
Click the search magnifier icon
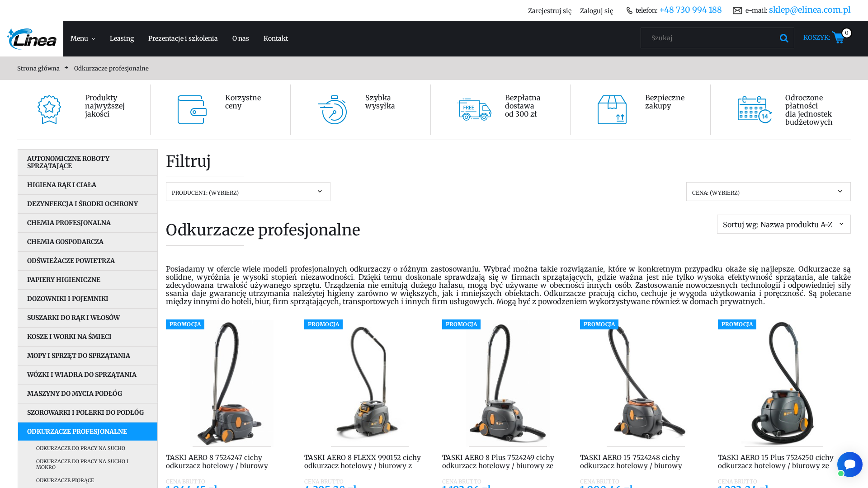pos(784,38)
